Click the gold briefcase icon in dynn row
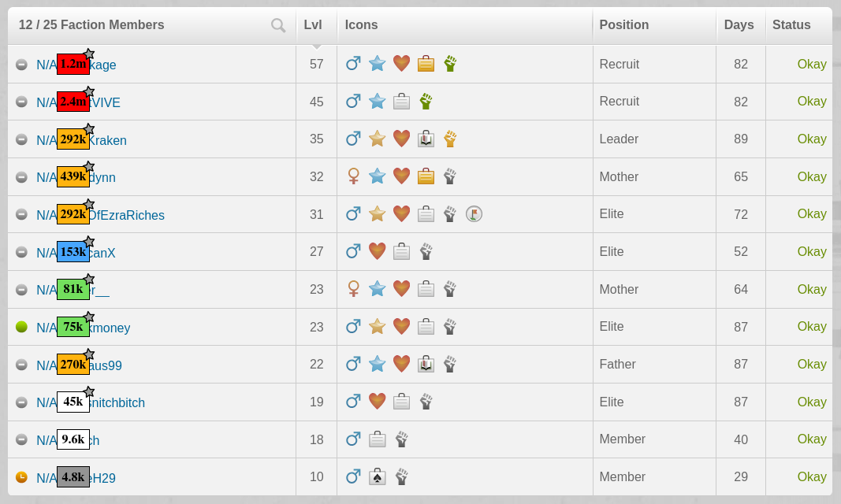 426,176
